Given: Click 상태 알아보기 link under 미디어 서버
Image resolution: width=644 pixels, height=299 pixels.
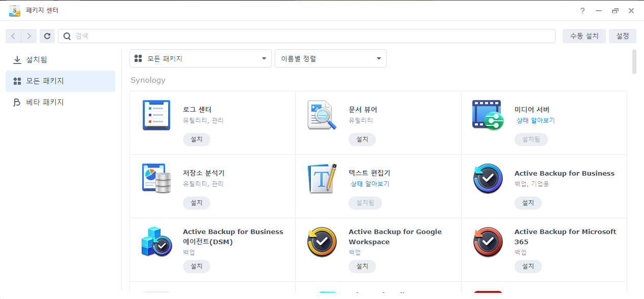Looking at the screenshot, I should click(536, 121).
